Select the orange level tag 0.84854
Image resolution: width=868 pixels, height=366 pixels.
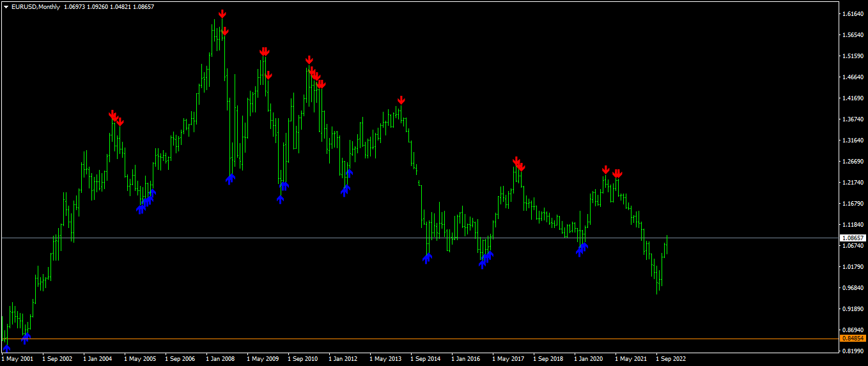click(854, 339)
